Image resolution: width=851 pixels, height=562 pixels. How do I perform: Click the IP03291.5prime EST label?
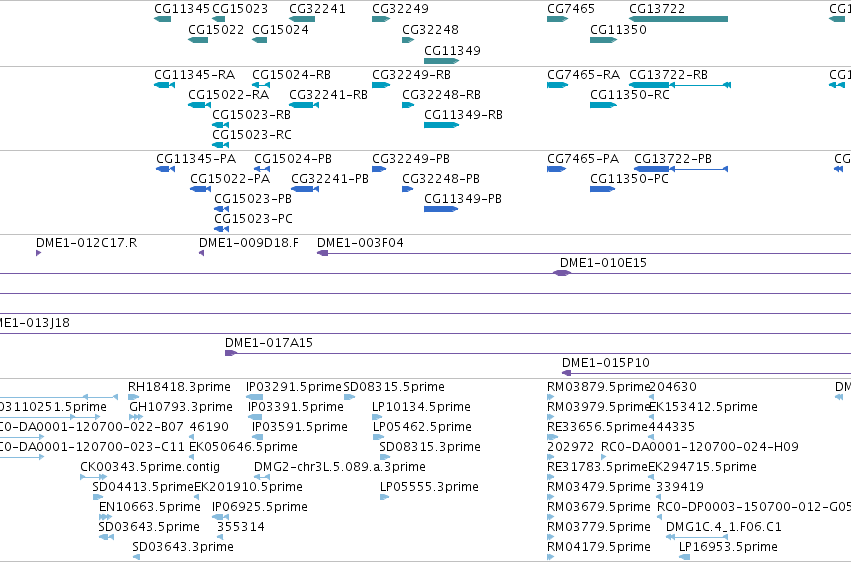(x=294, y=387)
